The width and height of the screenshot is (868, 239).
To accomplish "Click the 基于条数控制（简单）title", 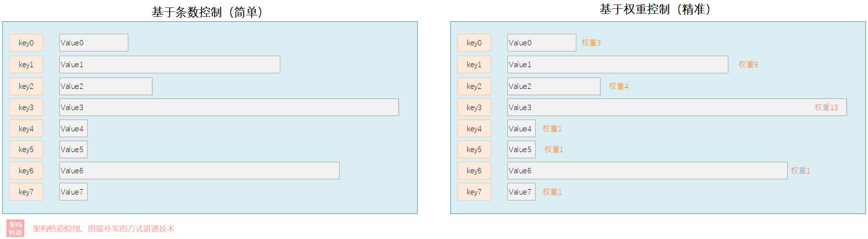I will pyautogui.click(x=208, y=12).
